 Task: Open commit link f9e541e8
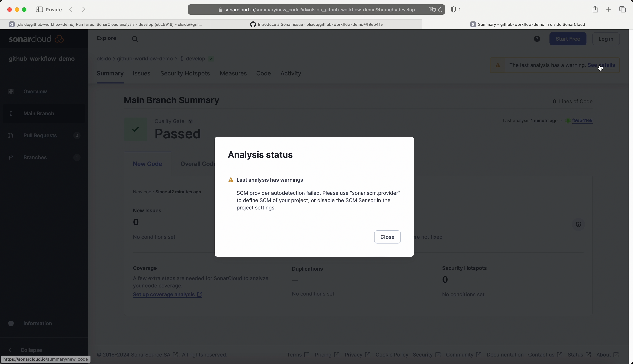pos(582,120)
